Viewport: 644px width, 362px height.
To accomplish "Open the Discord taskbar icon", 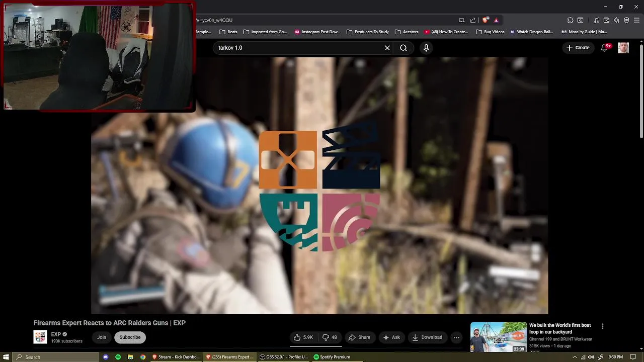I will (106, 357).
